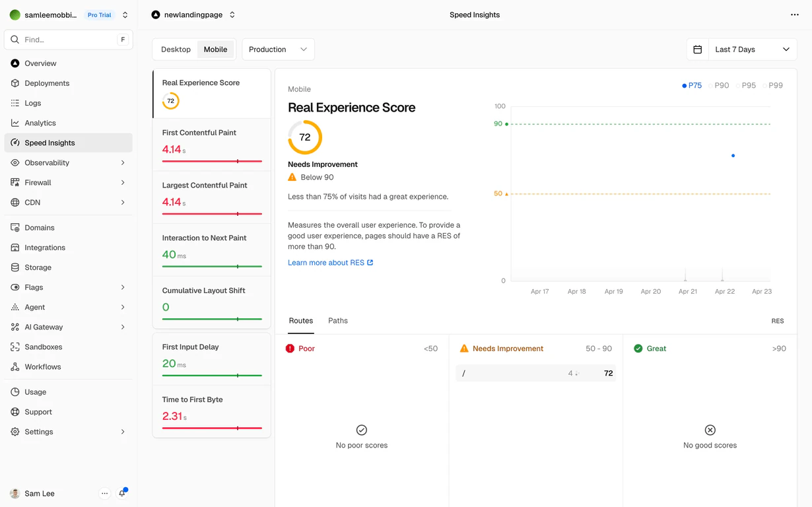This screenshot has width=812, height=507.
Task: Open the Production environment dropdown
Action: coord(278,50)
